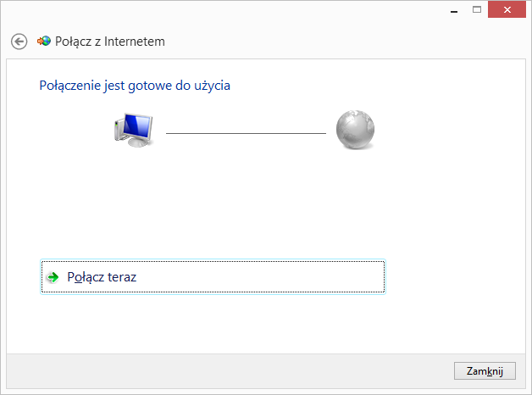Click the network wizard icon beside the title
The width and height of the screenshot is (532, 395).
point(44,41)
